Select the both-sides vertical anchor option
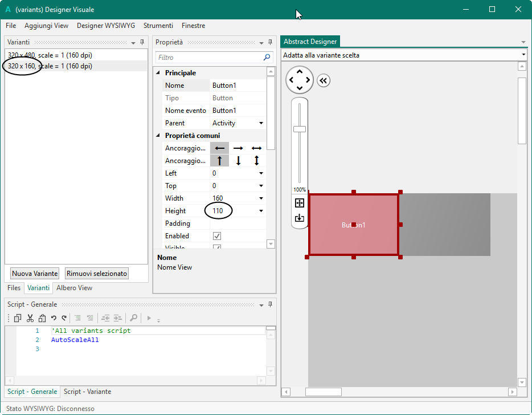 tap(256, 161)
